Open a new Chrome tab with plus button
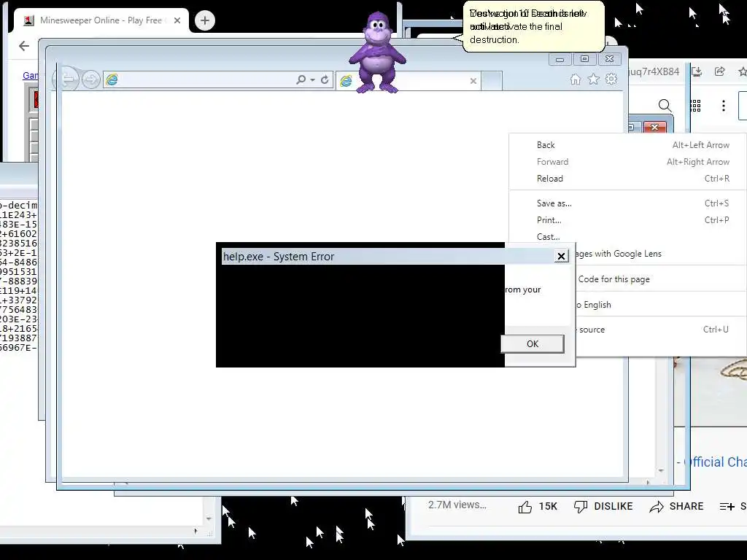This screenshot has width=747, height=560. click(205, 20)
